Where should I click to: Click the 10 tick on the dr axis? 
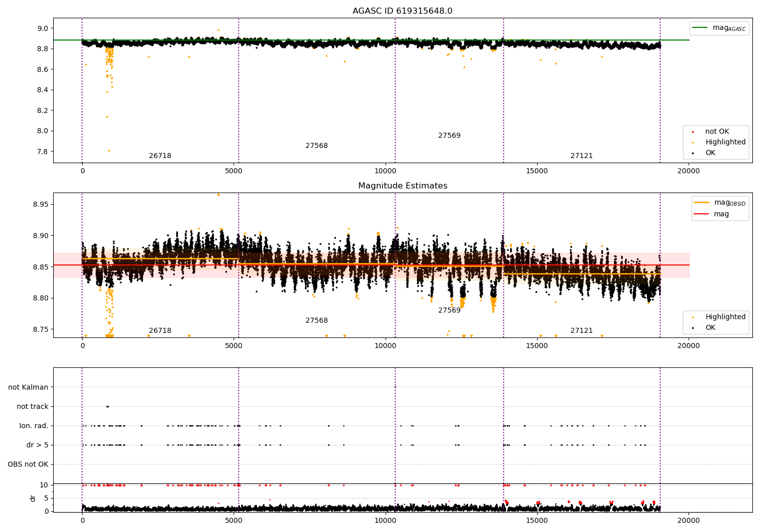pos(45,485)
